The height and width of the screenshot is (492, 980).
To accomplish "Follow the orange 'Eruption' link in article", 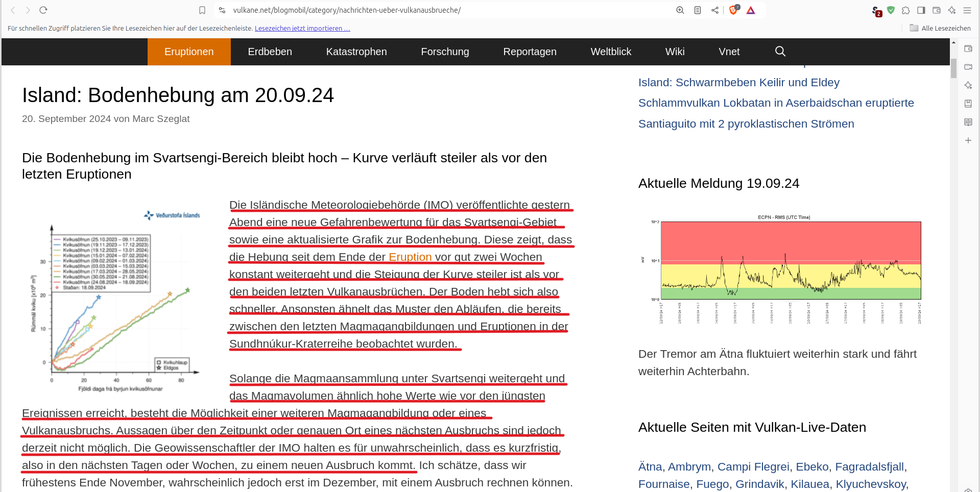I will pyautogui.click(x=411, y=257).
